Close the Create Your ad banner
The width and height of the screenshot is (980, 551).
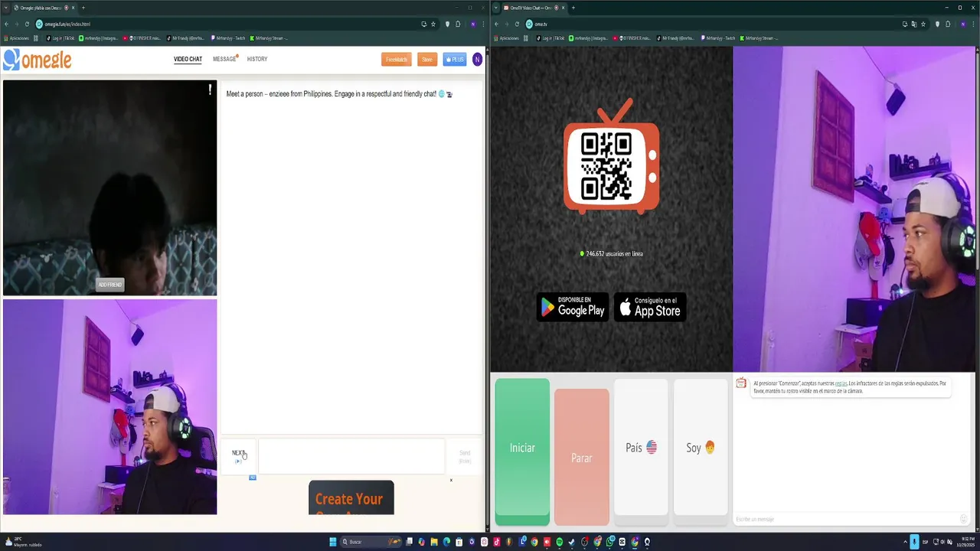pyautogui.click(x=451, y=480)
